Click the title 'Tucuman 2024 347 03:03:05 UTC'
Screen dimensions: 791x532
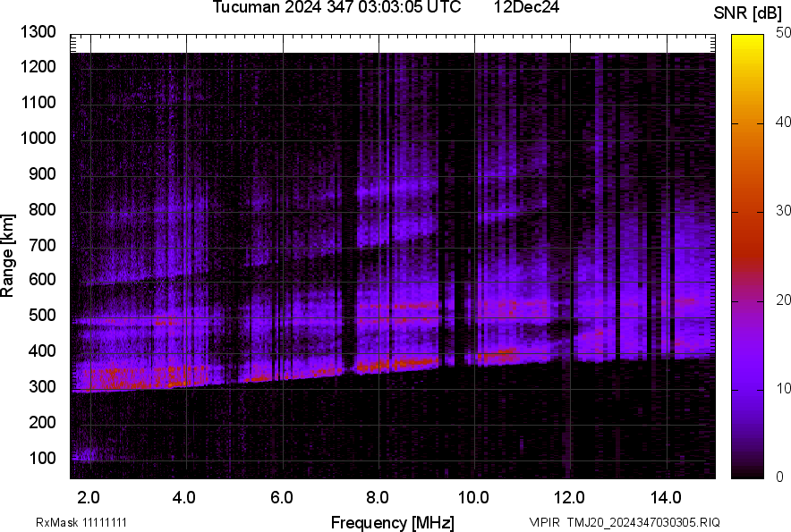coord(336,7)
